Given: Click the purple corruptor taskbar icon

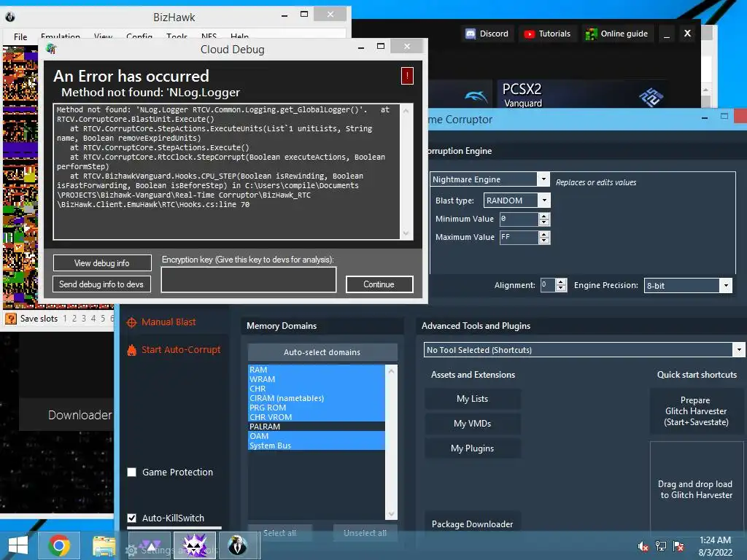Looking at the screenshot, I should coord(195,545).
